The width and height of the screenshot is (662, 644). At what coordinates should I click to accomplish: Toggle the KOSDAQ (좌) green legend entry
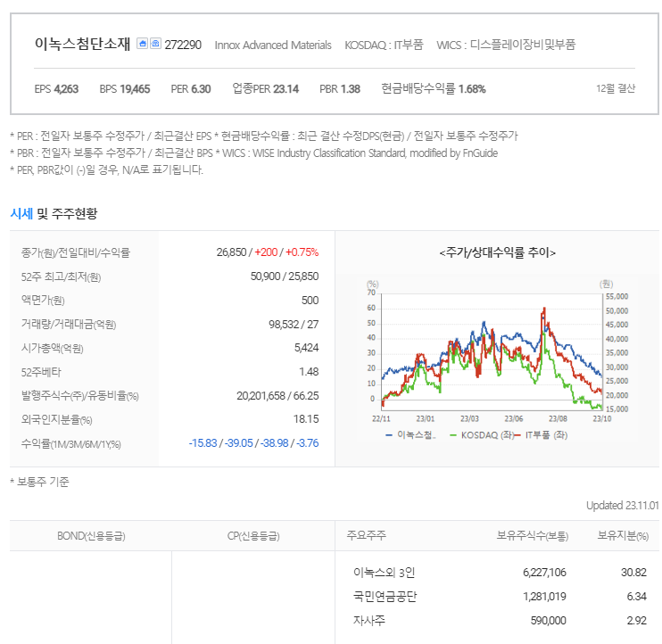pyautogui.click(x=482, y=435)
